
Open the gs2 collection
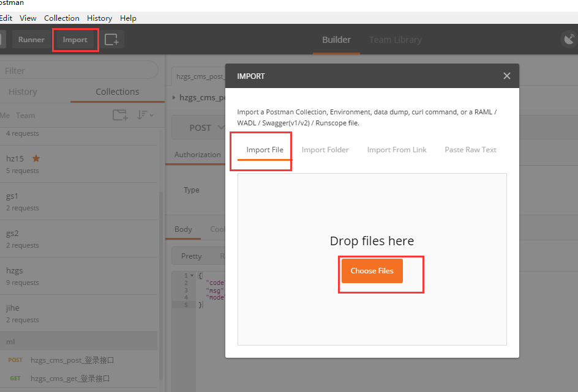79,239
